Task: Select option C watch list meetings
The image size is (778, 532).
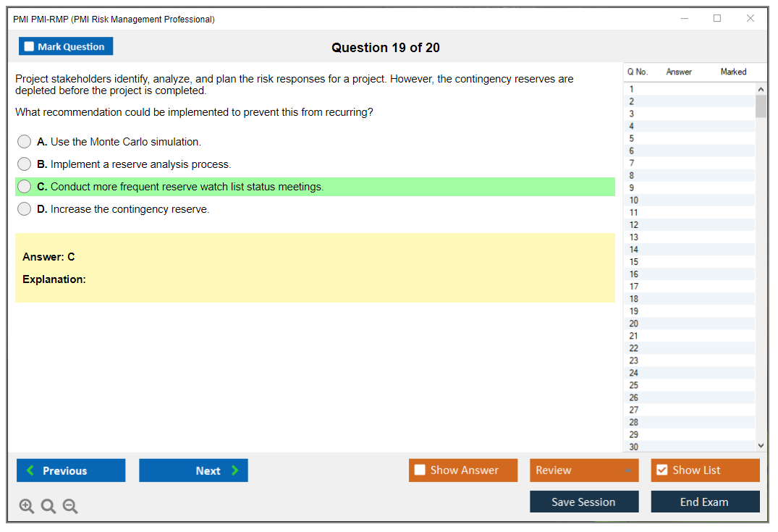Action: pyautogui.click(x=25, y=187)
